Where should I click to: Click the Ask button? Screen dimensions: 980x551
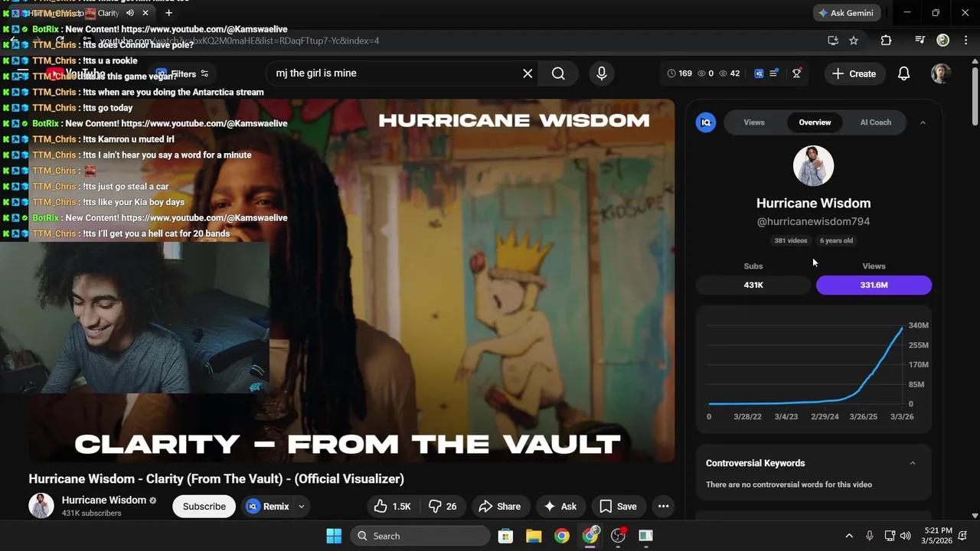click(560, 507)
